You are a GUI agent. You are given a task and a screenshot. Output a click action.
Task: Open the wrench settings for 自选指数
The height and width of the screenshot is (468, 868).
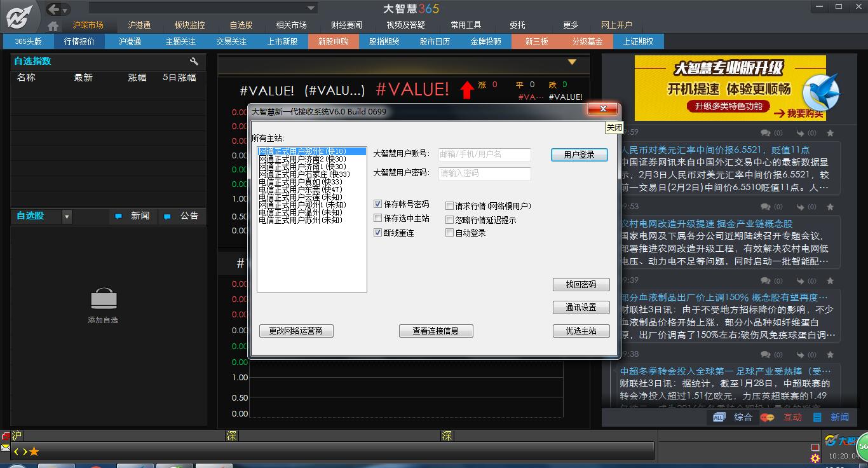194,61
